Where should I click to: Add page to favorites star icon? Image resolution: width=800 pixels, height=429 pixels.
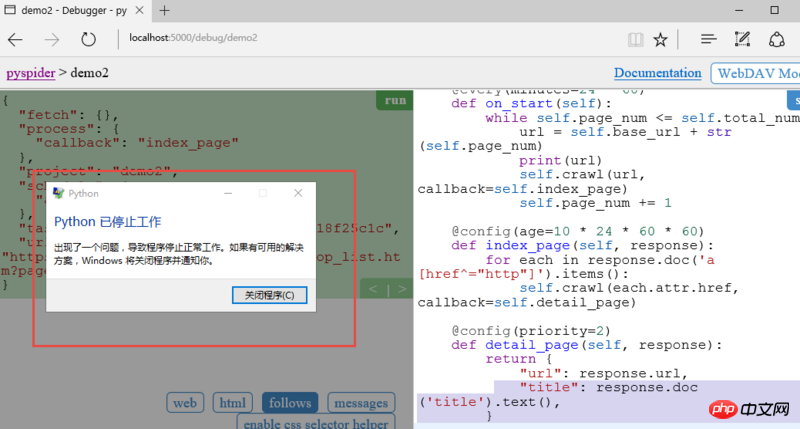pos(660,40)
